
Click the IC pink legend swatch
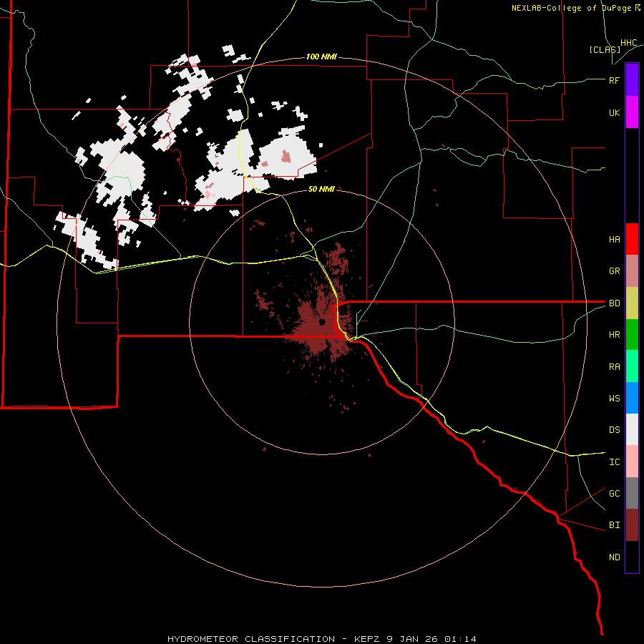pos(632,462)
